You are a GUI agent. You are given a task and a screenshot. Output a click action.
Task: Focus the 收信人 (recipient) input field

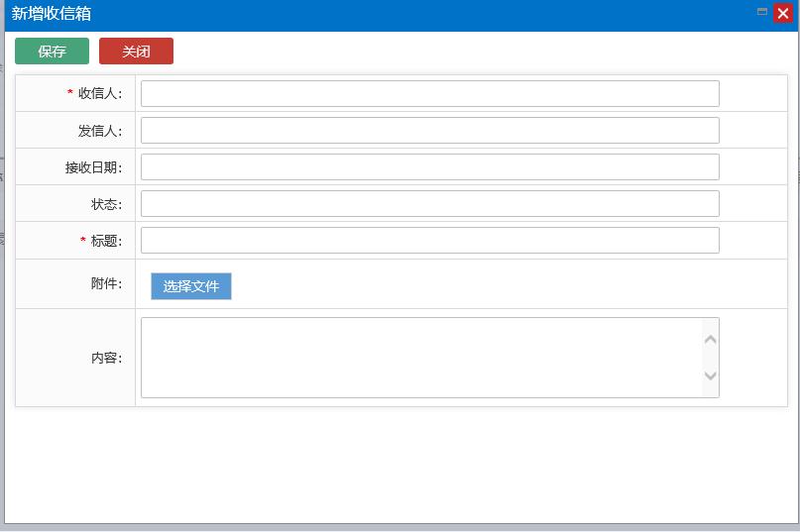429,93
